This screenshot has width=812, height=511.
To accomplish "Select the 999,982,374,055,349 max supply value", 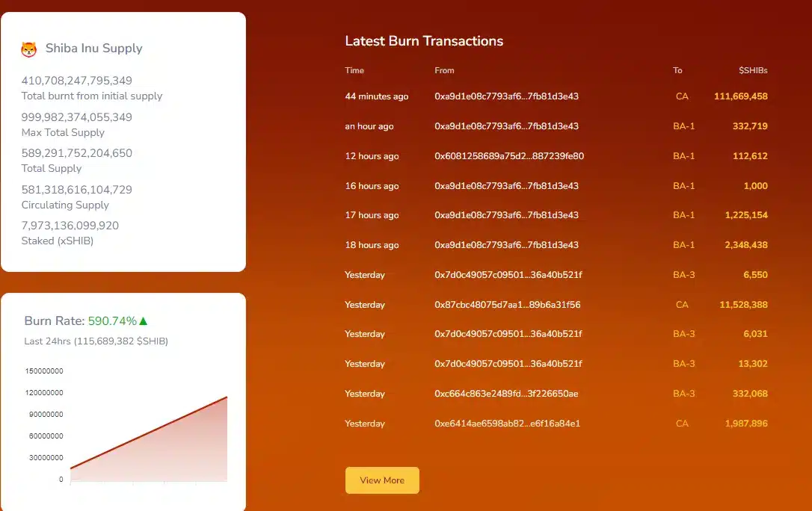I will 77,117.
